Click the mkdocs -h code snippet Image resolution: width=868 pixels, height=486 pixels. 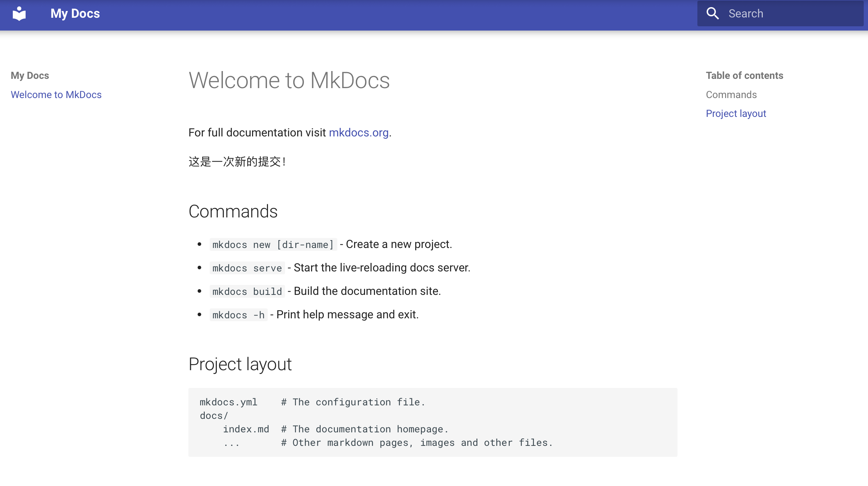(x=238, y=315)
